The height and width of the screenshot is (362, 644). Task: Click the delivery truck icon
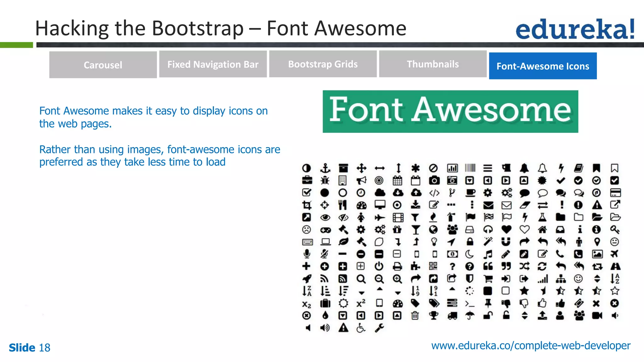[452, 315]
